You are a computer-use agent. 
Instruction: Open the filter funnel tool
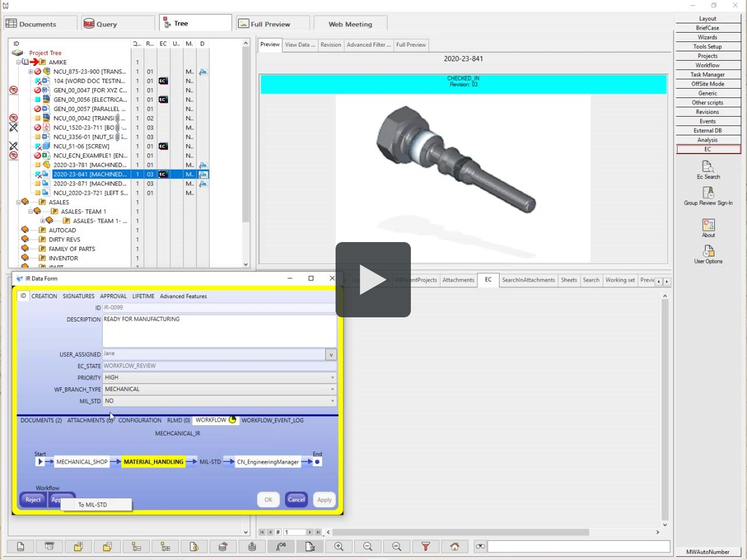[425, 547]
